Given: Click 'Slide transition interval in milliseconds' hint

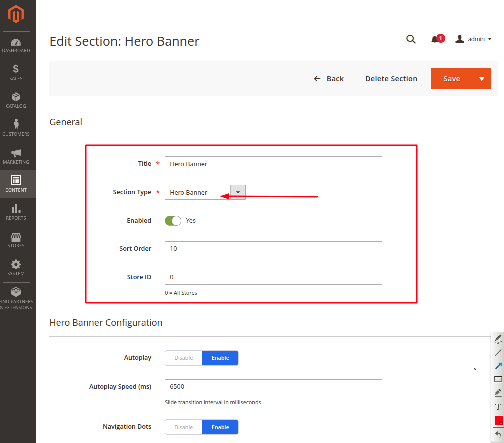Looking at the screenshot, I should [213, 402].
